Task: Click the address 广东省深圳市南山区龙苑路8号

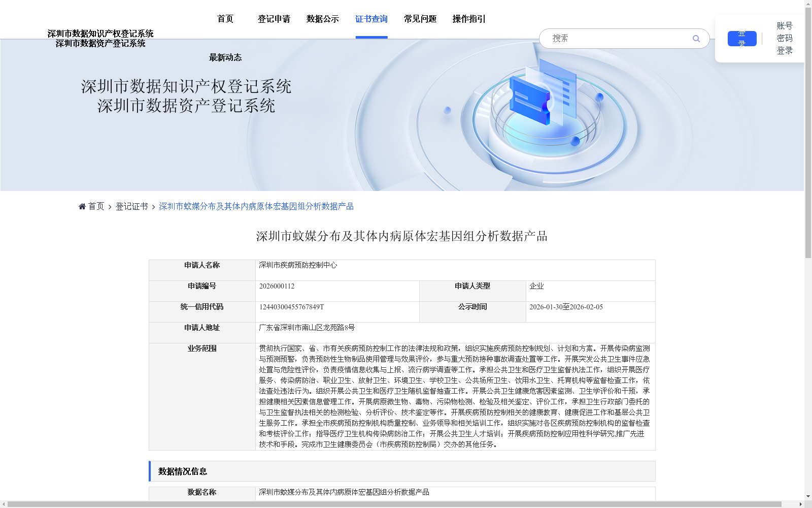Action: pyautogui.click(x=307, y=328)
